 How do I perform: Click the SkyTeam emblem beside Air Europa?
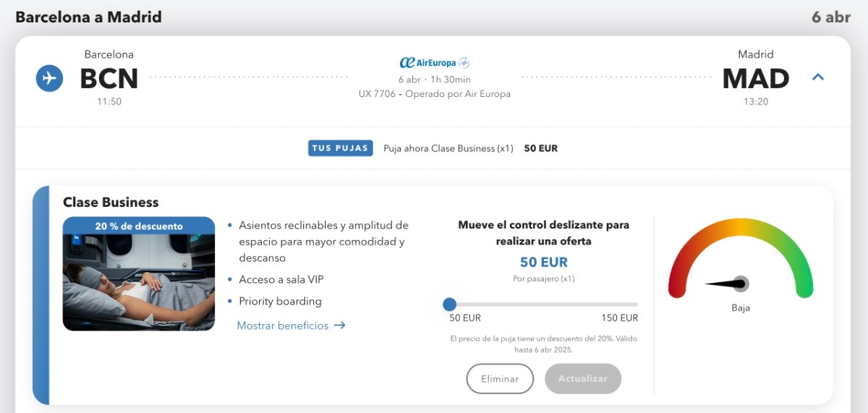pos(464,63)
